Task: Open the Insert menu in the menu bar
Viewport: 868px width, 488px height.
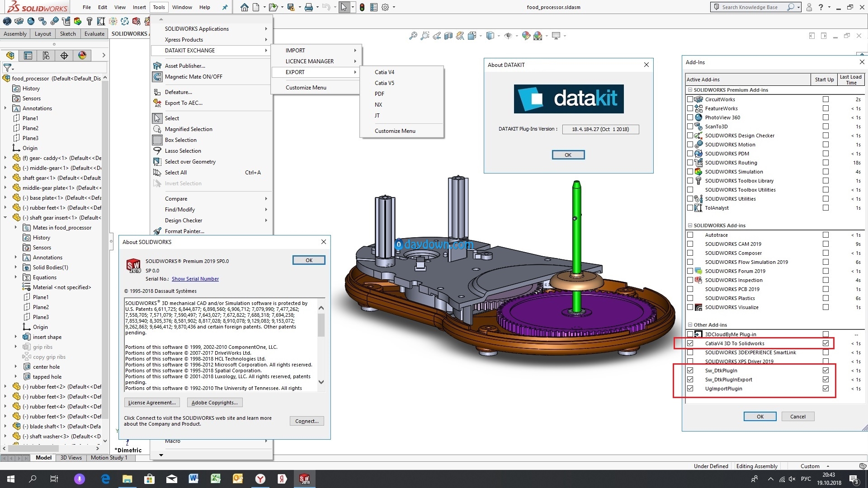Action: pyautogui.click(x=139, y=7)
